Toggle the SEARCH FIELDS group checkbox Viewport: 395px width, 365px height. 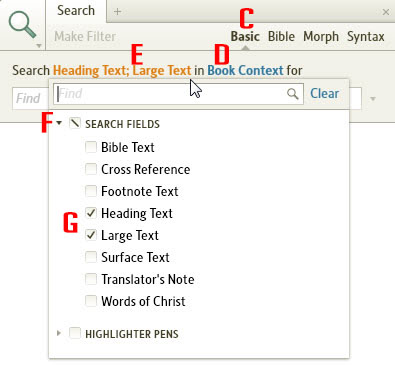75,123
